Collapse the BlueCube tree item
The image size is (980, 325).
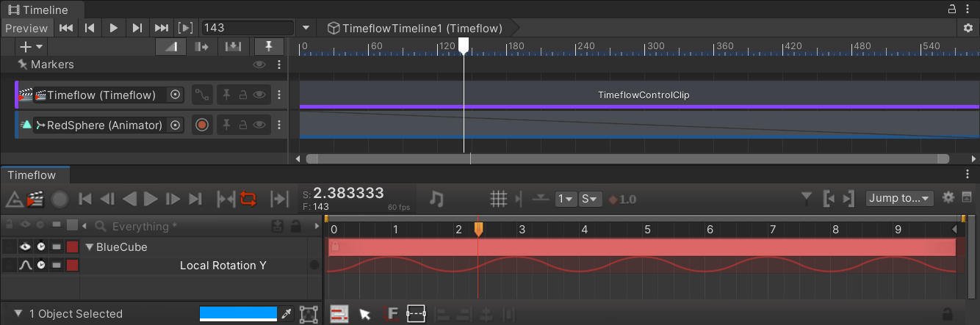pos(90,247)
